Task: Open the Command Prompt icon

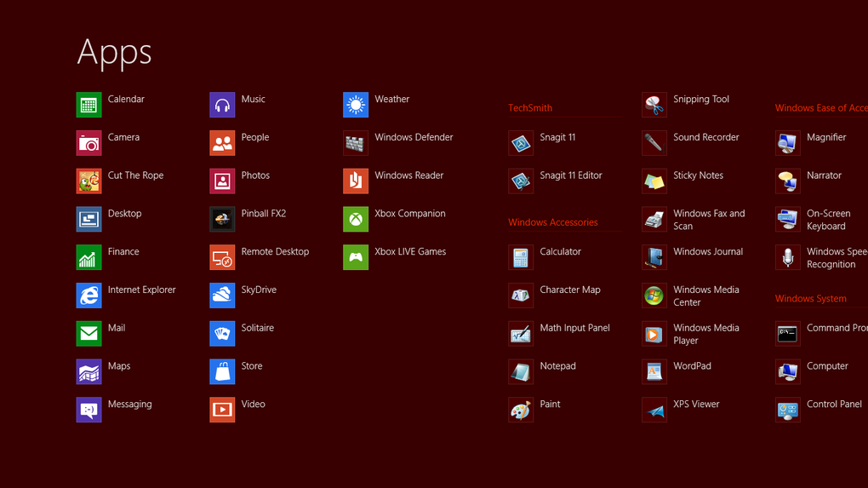Action: point(788,334)
